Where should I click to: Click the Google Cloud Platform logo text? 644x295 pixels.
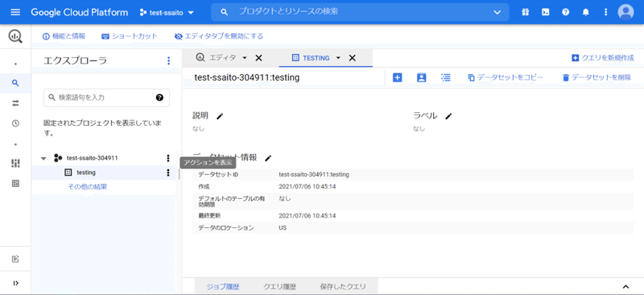click(79, 12)
